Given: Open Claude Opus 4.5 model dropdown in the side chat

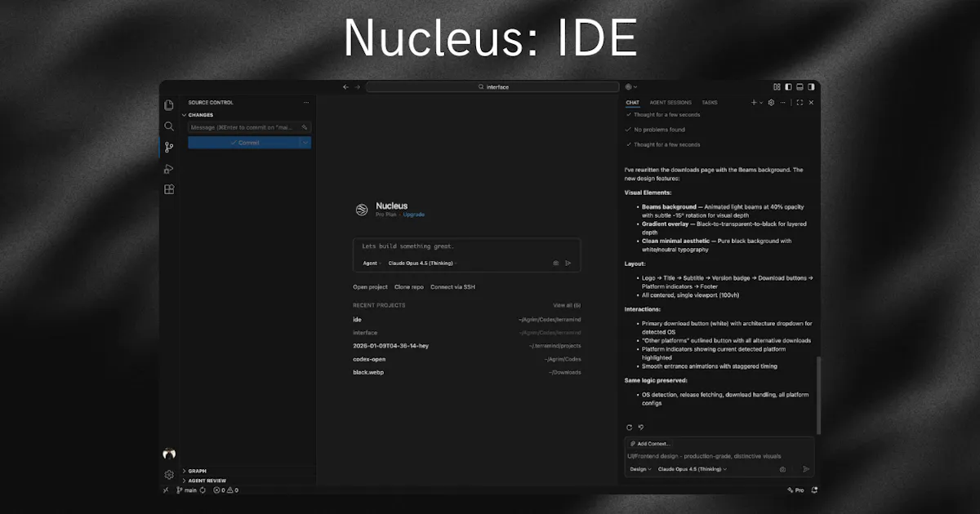Looking at the screenshot, I should [692, 469].
